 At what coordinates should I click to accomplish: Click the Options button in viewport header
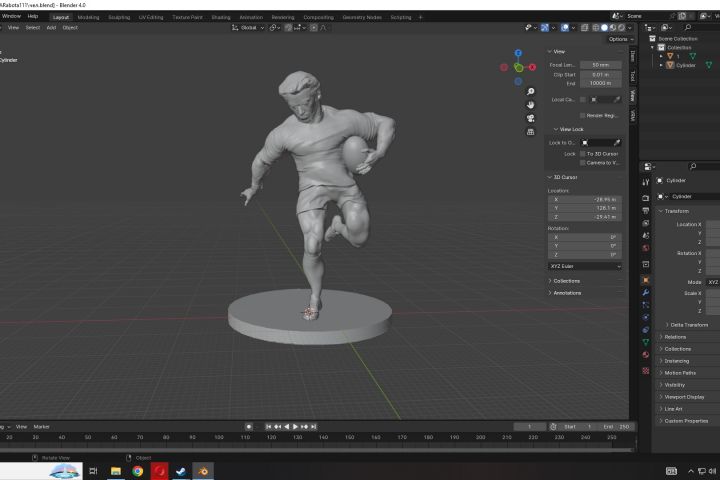(619, 39)
